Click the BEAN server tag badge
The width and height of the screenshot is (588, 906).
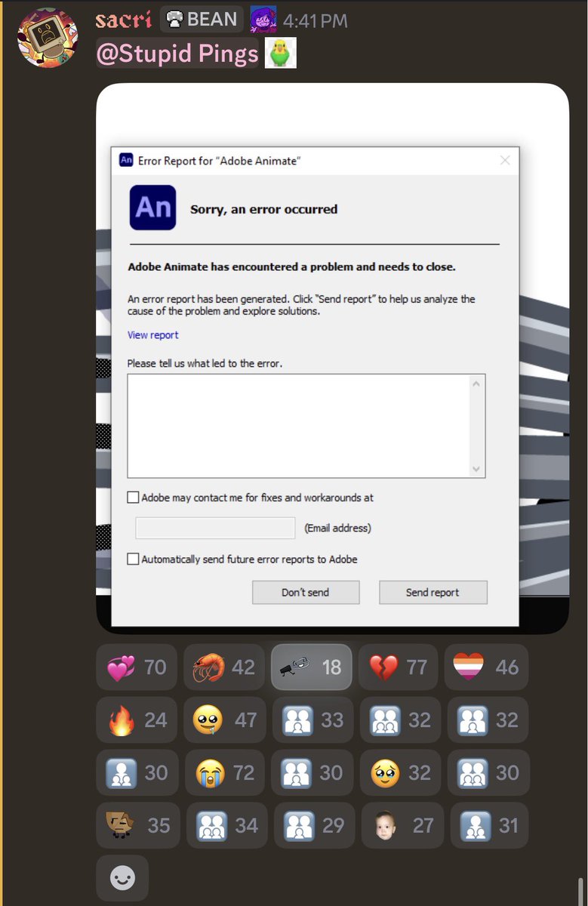(201, 20)
